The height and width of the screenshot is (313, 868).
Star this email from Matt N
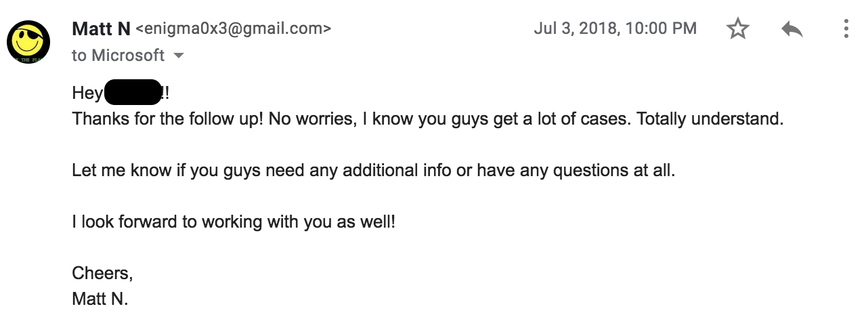pyautogui.click(x=737, y=29)
